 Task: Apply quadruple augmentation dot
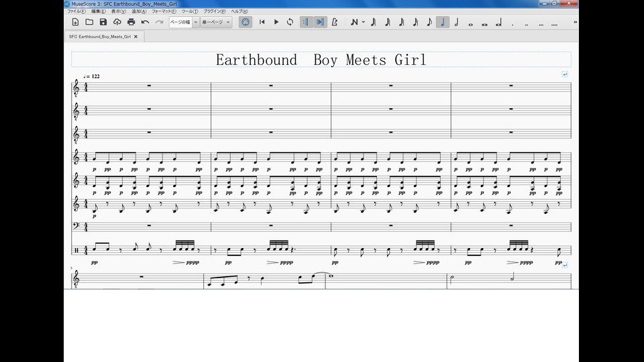[x=555, y=24]
